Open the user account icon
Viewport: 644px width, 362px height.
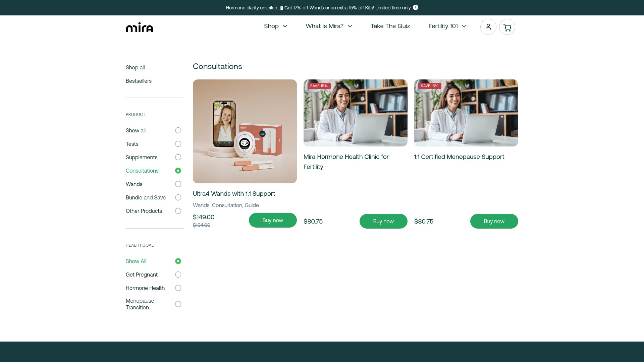pyautogui.click(x=488, y=27)
